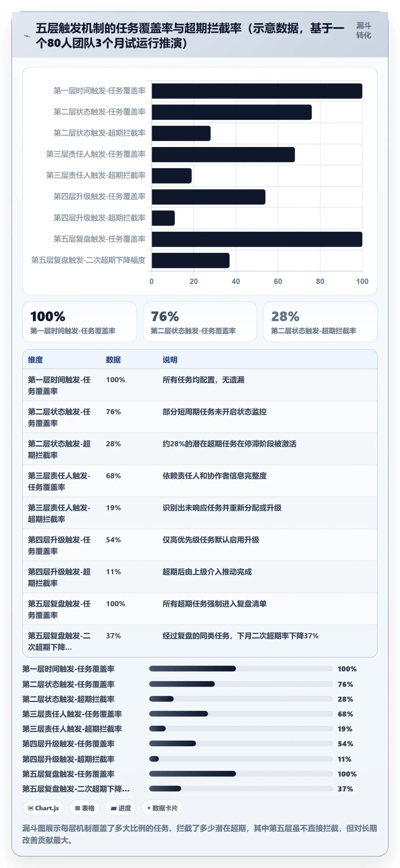
Task: Click the table cell 所有超期任务强制进入复盘清单
Action: point(215,604)
